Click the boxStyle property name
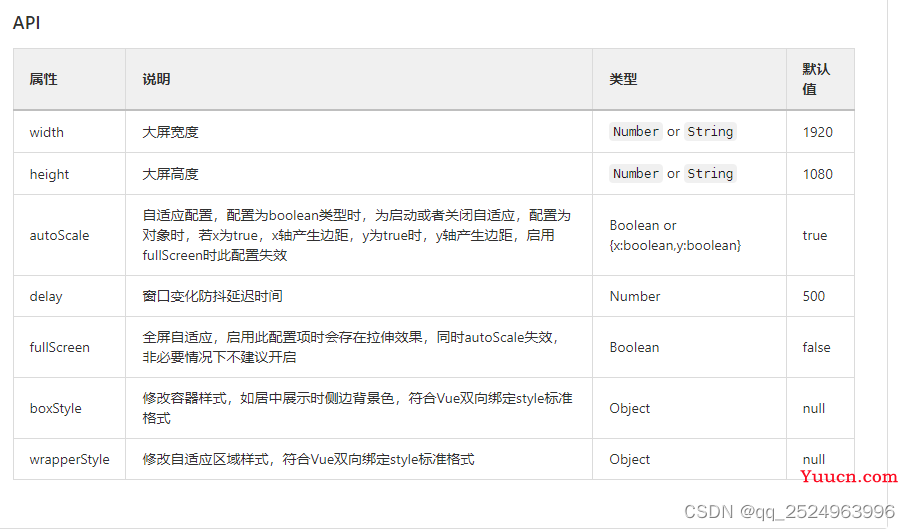 coord(55,408)
